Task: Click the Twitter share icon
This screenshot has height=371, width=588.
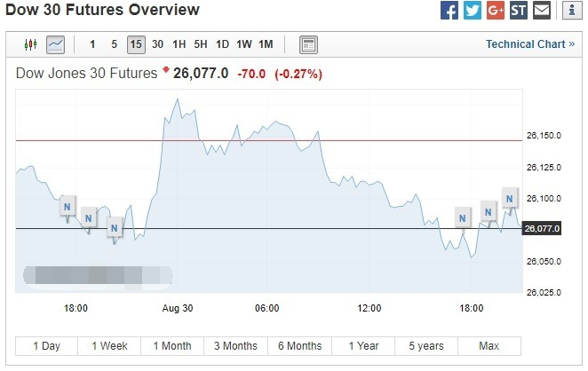Action: (473, 10)
